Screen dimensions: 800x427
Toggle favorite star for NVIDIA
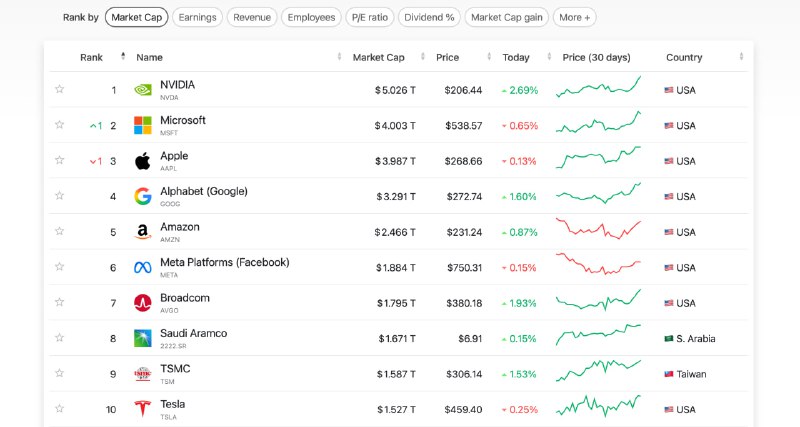(60, 90)
